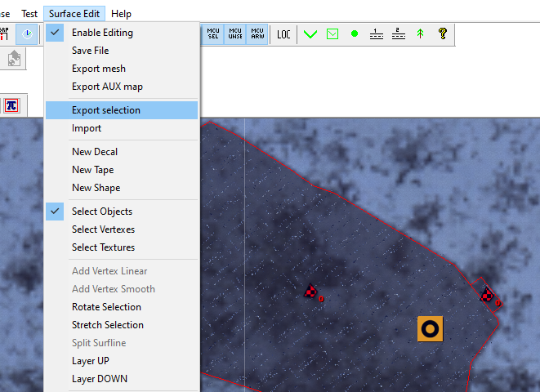Uncheck Enable Editing in the menu
Screen dimensions: 540x392
[x=102, y=33]
